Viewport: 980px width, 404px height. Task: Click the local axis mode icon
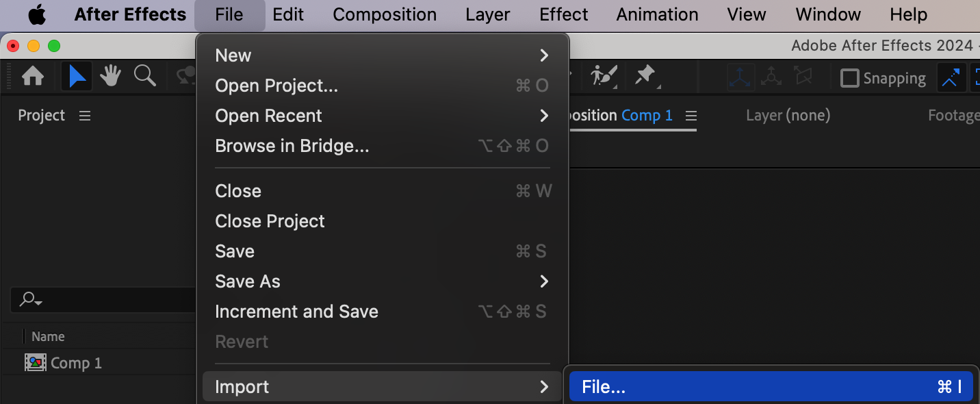(x=740, y=77)
